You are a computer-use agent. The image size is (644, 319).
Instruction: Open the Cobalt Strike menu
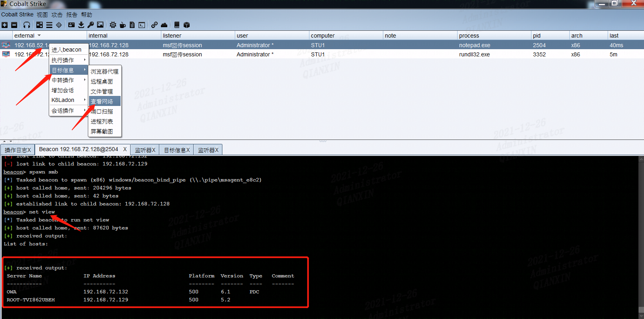coord(17,14)
